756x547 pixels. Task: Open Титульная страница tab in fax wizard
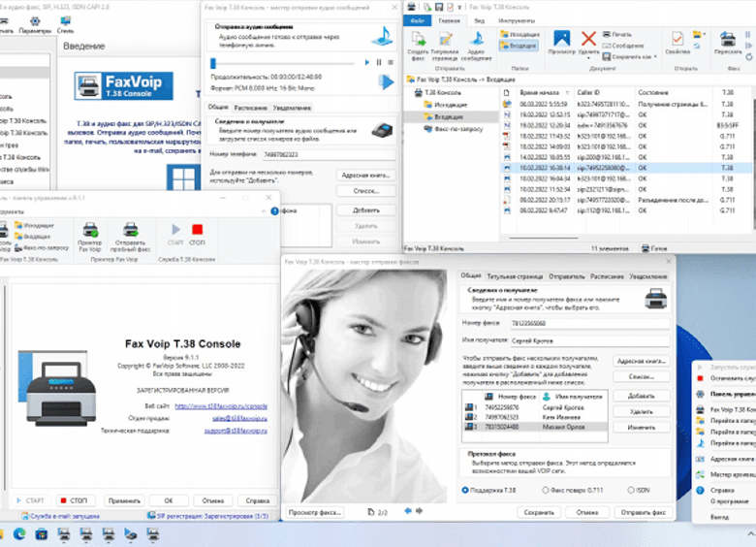pos(515,276)
